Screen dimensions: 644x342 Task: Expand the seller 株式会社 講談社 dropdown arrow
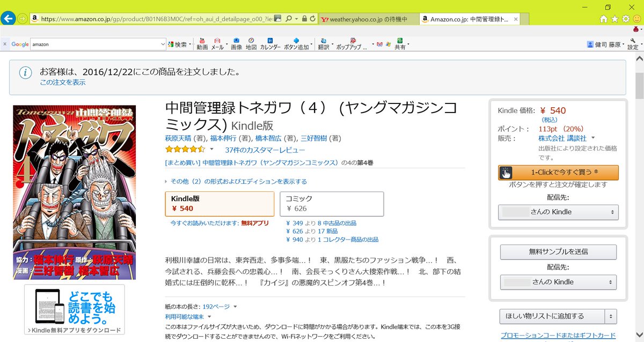pos(592,138)
